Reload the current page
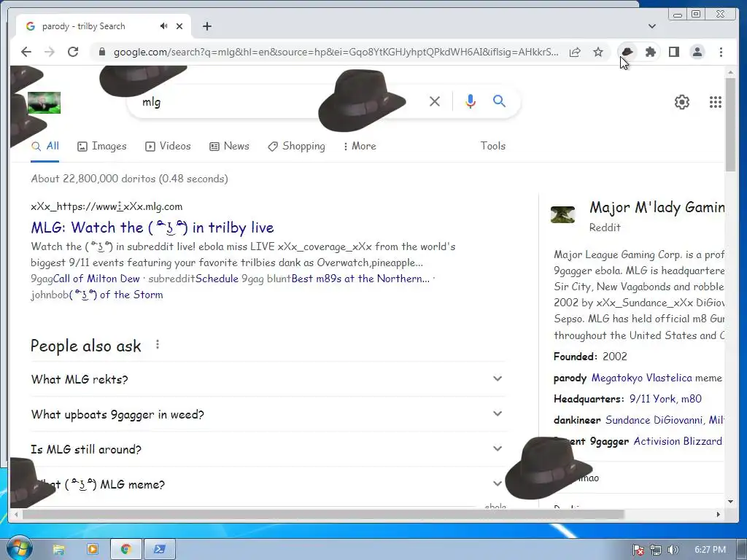 tap(73, 52)
